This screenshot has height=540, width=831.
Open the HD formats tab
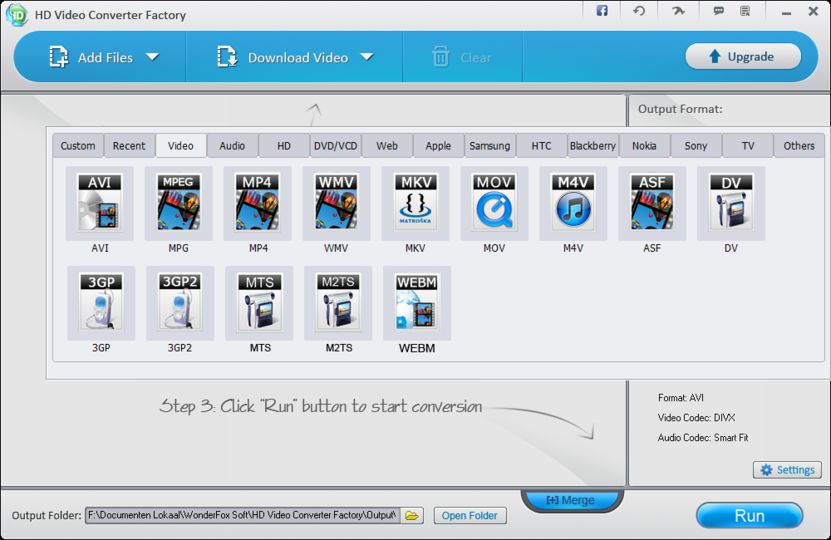point(284,146)
